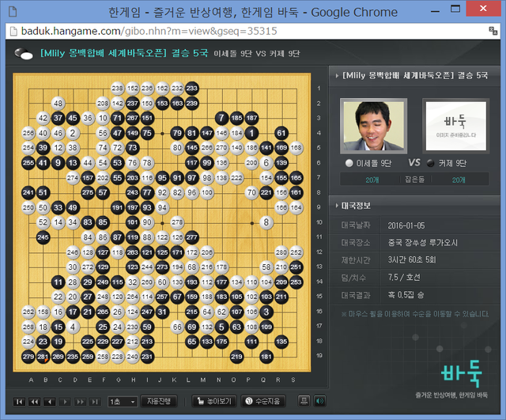Start auto-play with 자동진행 button
Screen dimensions: 506x420
click(x=159, y=401)
